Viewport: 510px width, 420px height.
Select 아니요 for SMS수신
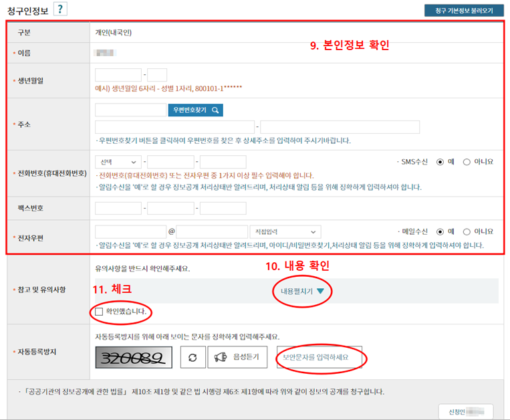[467, 162]
